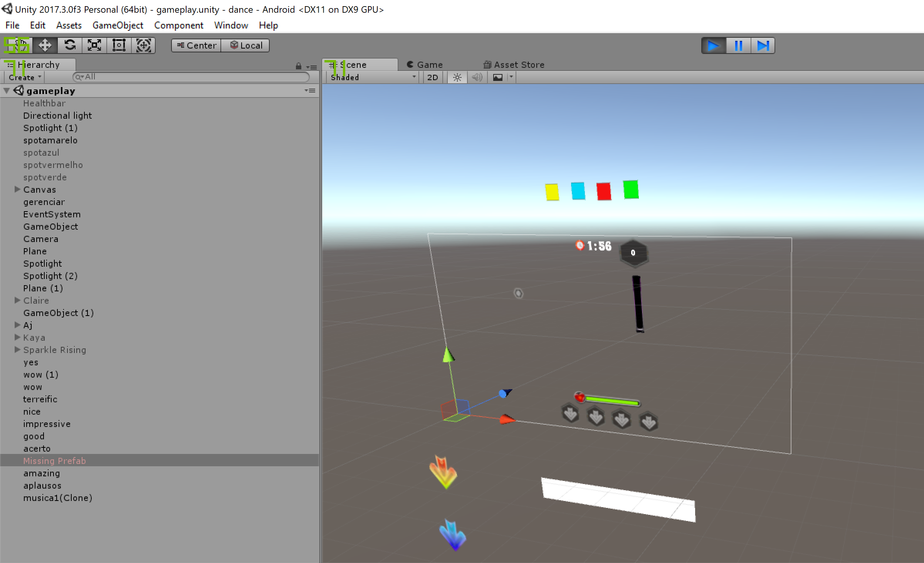Toggle Local handle rotation
This screenshot has width=924, height=563.
[245, 45]
